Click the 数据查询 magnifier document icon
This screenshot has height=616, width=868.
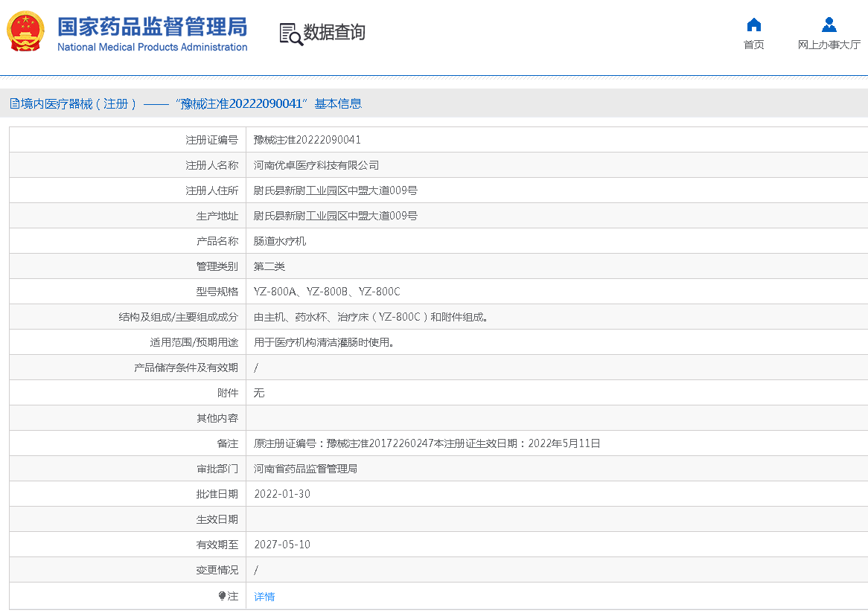[x=290, y=33]
